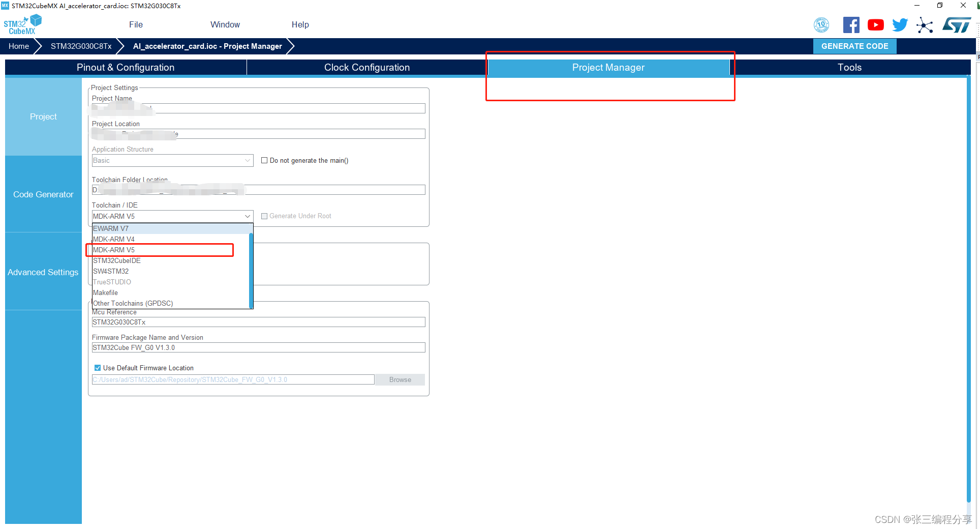
Task: Open the Twitter bird icon link
Action: click(x=900, y=25)
